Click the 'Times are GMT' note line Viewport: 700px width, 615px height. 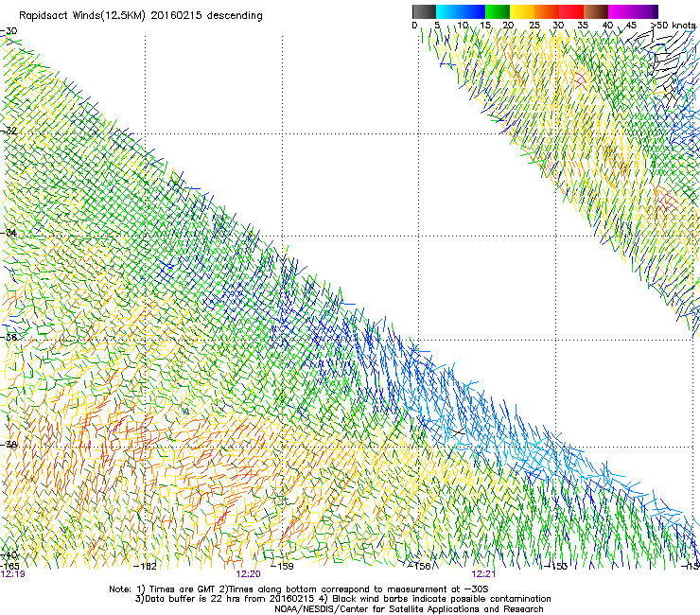tap(299, 589)
